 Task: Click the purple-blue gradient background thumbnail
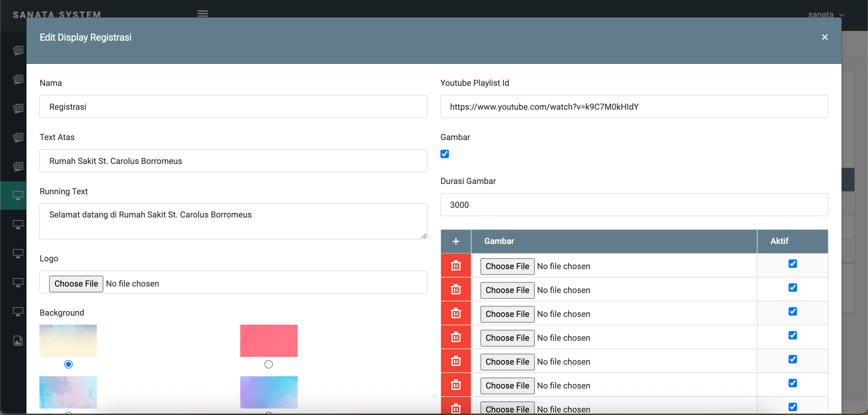pos(269,392)
